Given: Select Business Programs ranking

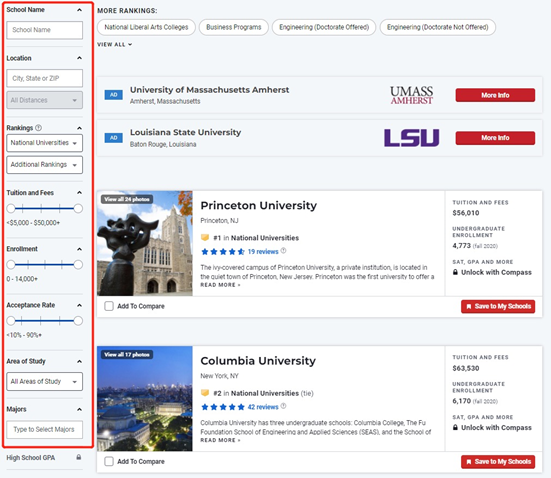Looking at the screenshot, I should coord(234,27).
